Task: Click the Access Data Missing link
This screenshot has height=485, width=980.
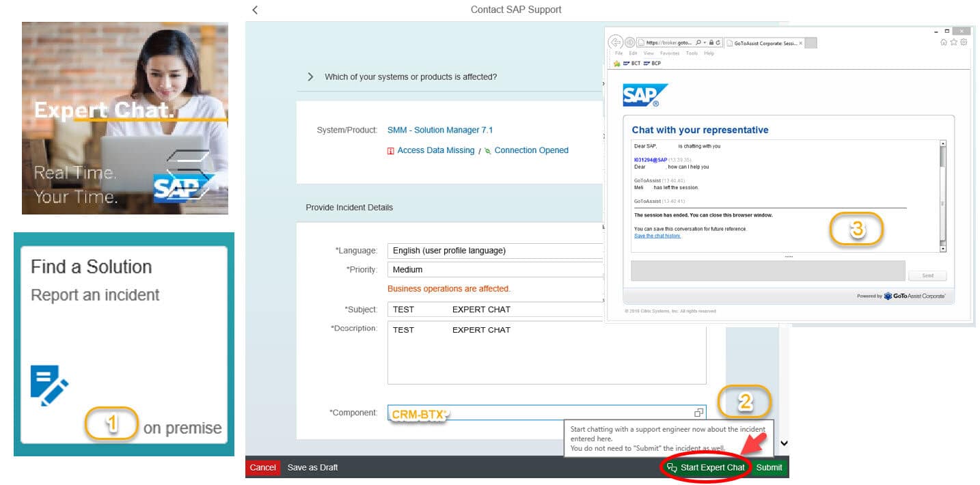Action: 435,150
